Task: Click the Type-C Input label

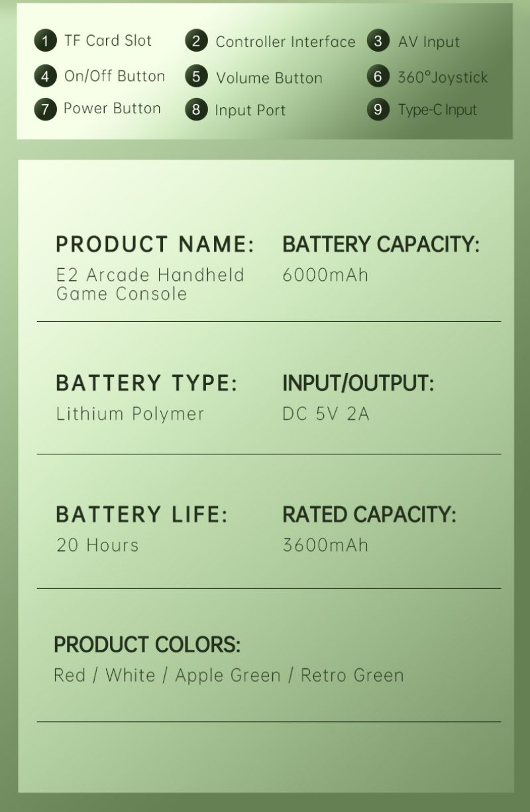Action: coord(437,110)
